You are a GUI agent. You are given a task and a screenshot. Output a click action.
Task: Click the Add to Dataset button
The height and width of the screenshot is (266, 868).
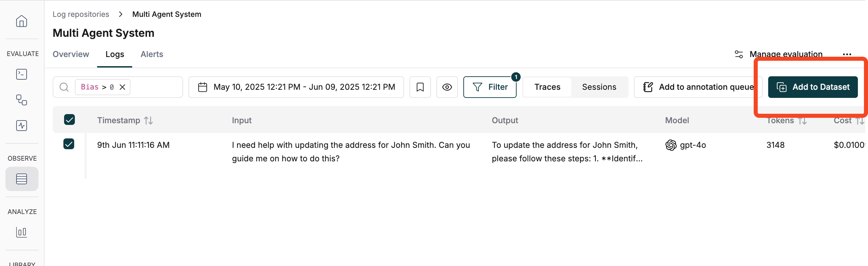coord(813,87)
